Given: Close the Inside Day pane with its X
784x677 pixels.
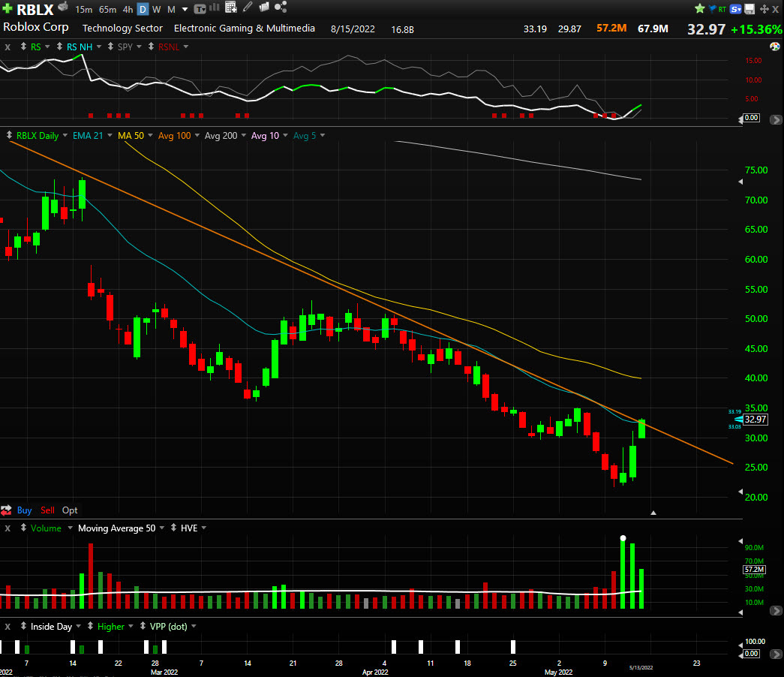Looking at the screenshot, I should click(x=8, y=627).
